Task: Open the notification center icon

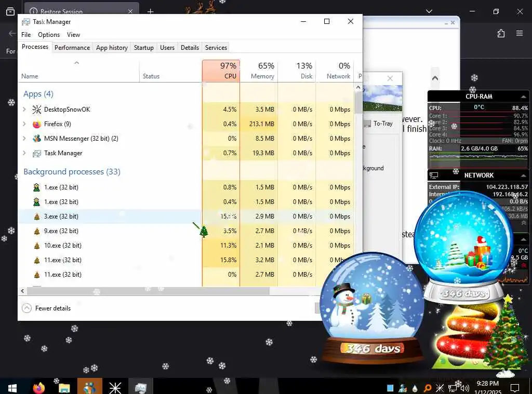Action: pyautogui.click(x=515, y=388)
